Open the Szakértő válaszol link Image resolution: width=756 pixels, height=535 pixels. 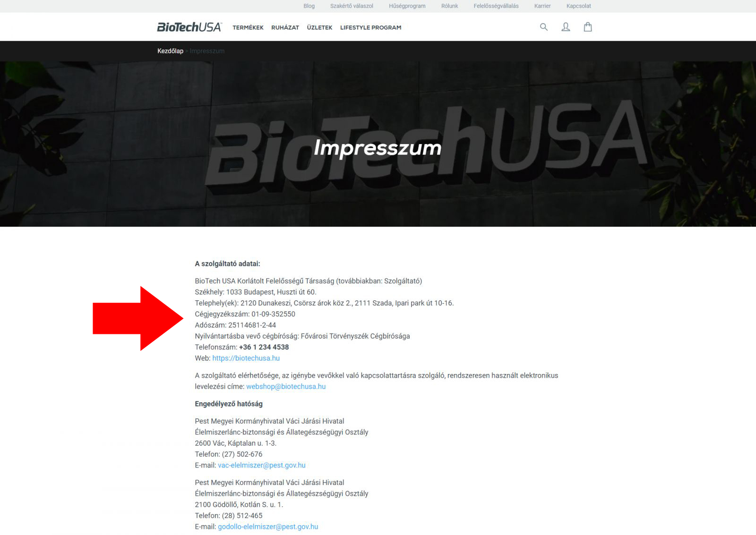[352, 6]
